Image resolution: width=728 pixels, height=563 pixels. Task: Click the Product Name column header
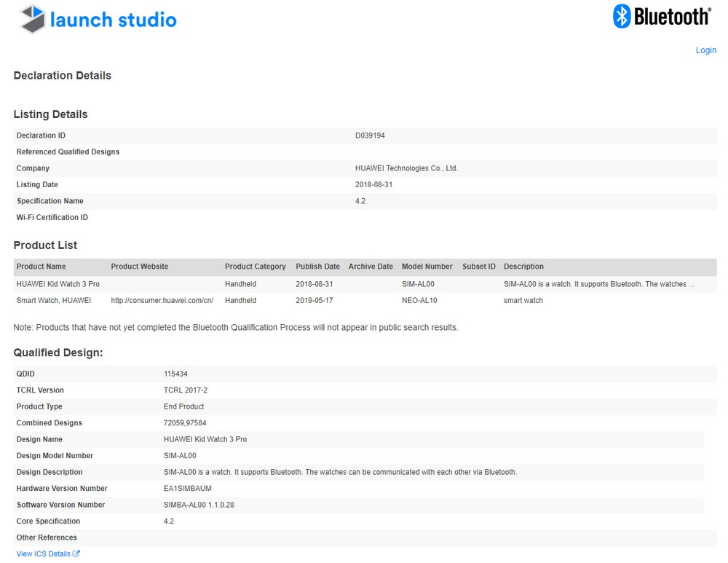pyautogui.click(x=41, y=267)
